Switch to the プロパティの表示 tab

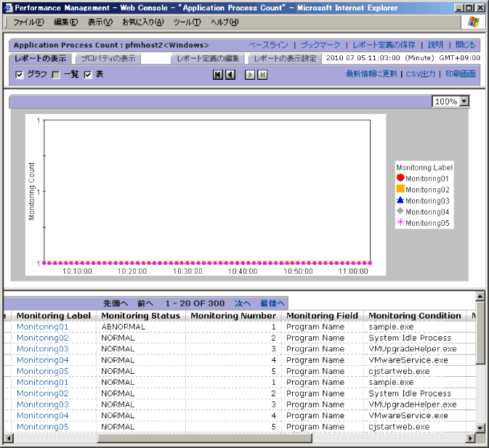click(x=107, y=58)
